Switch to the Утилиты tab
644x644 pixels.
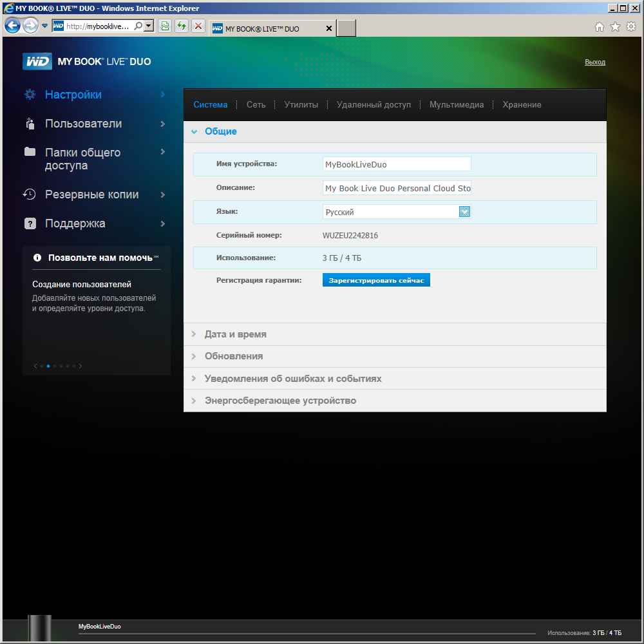[x=301, y=105]
